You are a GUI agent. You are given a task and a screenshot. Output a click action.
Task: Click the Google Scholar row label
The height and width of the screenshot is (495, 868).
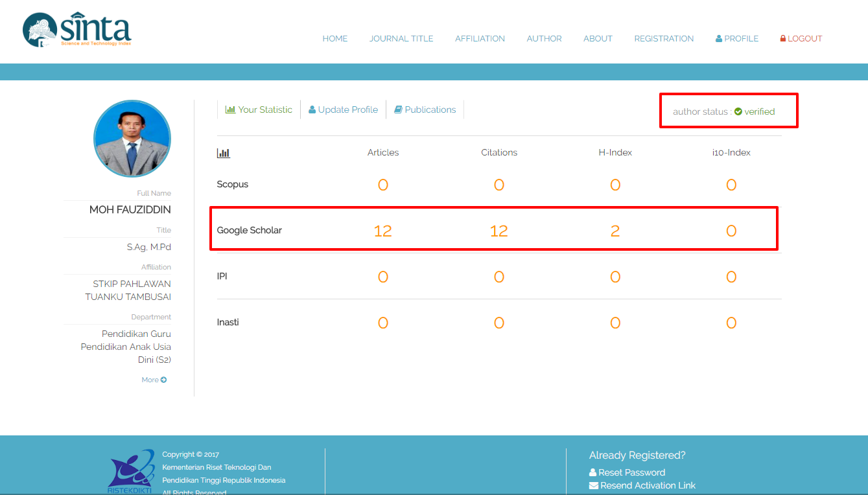250,230
